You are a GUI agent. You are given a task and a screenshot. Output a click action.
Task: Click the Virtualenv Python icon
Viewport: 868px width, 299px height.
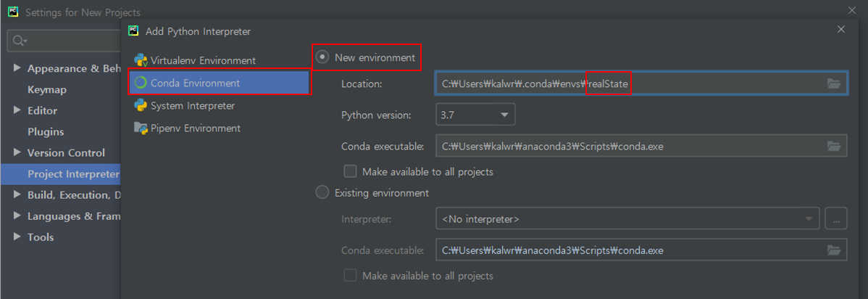(141, 60)
